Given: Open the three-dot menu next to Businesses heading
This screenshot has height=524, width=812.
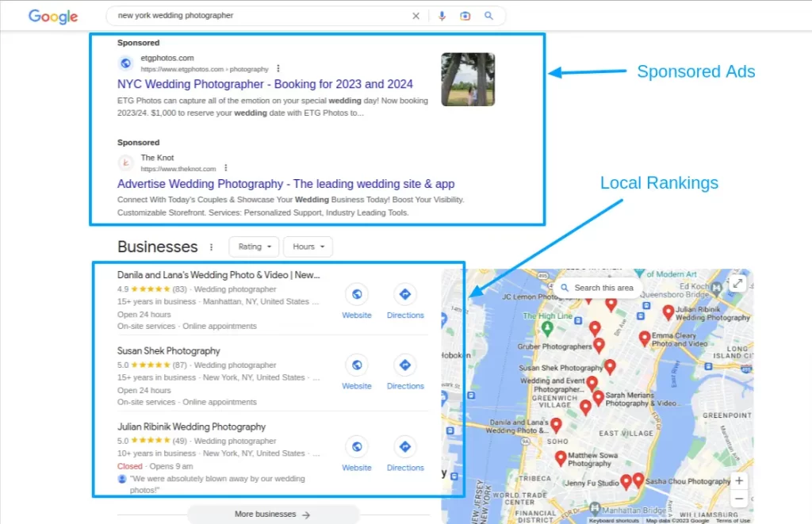Looking at the screenshot, I should (x=211, y=247).
